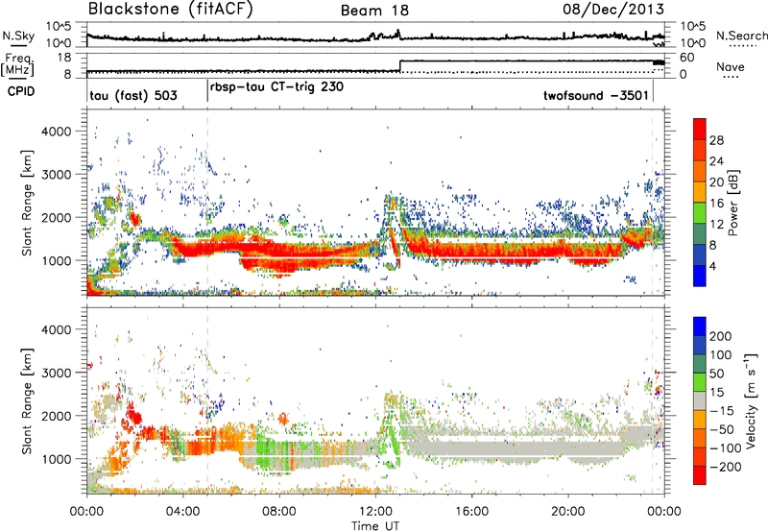The height and width of the screenshot is (532, 768).
Task: Click the 3000 tick on velocity panel axis
Action: (x=56, y=373)
